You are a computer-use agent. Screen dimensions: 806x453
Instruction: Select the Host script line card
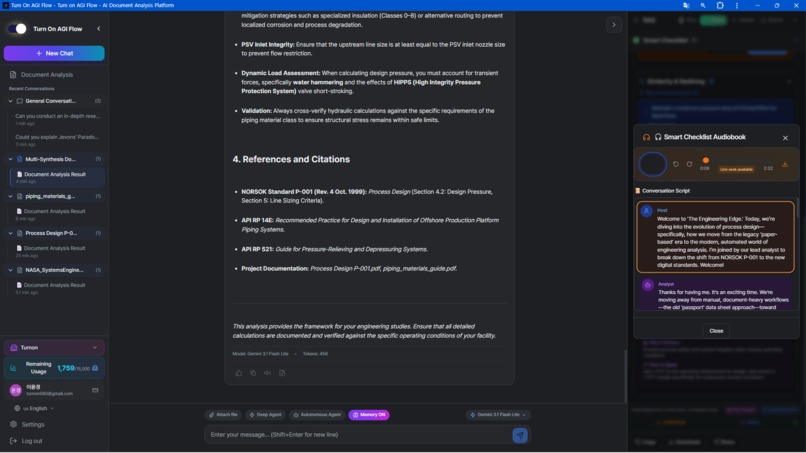[715, 237]
